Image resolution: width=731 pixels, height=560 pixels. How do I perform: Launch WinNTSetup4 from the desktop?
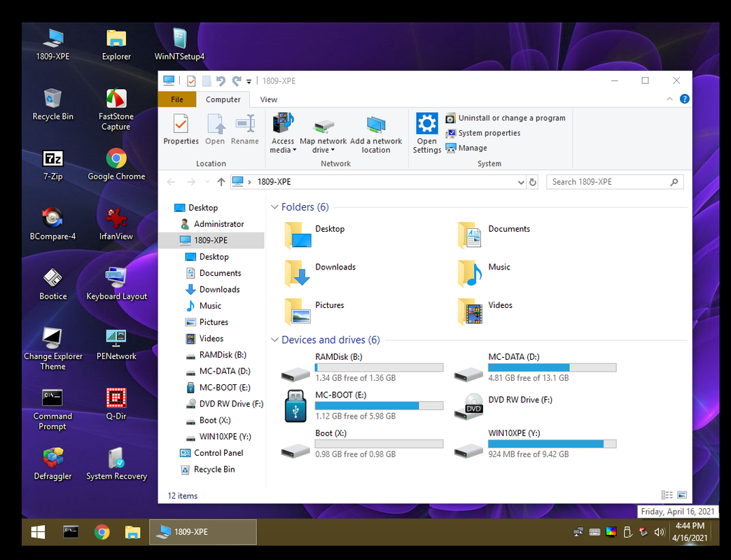179,44
